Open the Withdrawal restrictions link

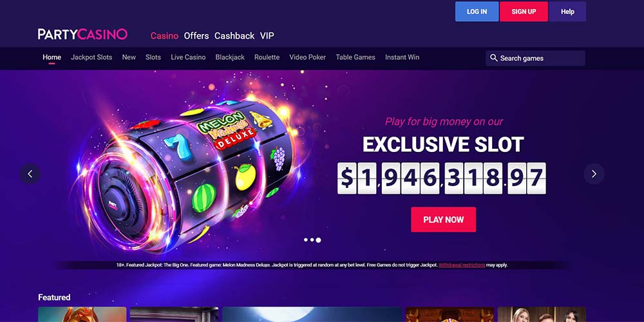pyautogui.click(x=462, y=265)
